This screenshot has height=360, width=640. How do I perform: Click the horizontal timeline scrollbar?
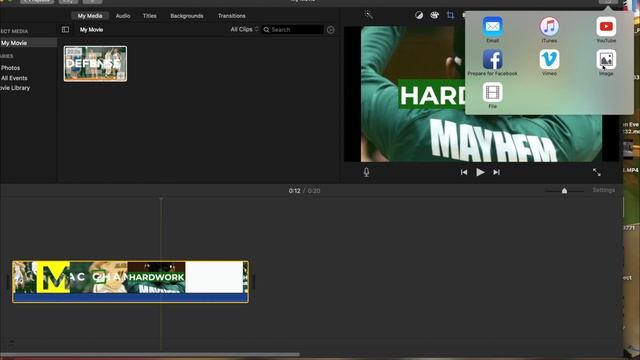[150, 355]
